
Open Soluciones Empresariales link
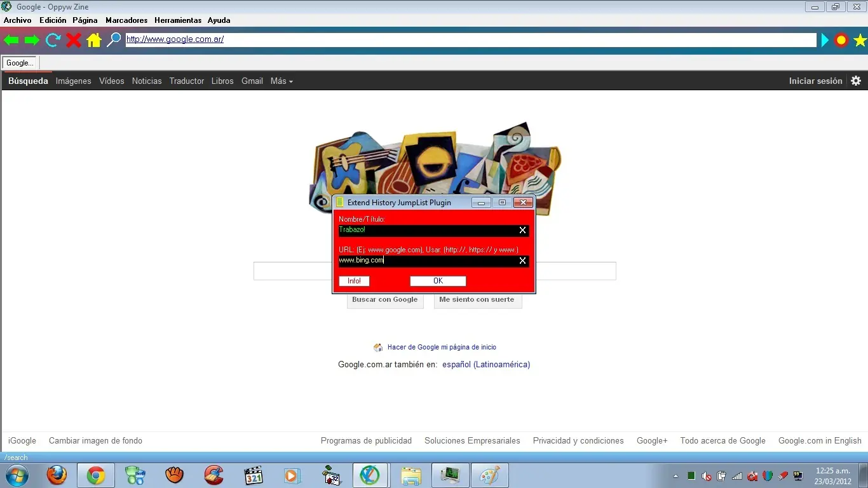point(472,441)
